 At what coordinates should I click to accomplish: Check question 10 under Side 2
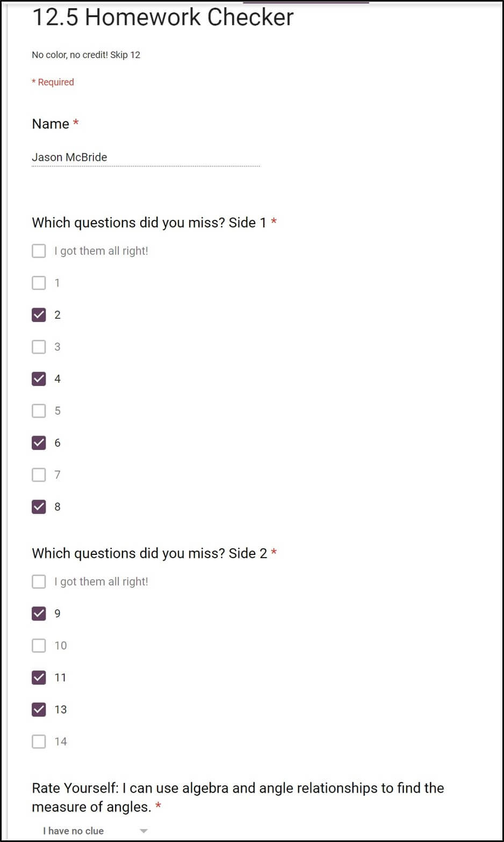[39, 645]
